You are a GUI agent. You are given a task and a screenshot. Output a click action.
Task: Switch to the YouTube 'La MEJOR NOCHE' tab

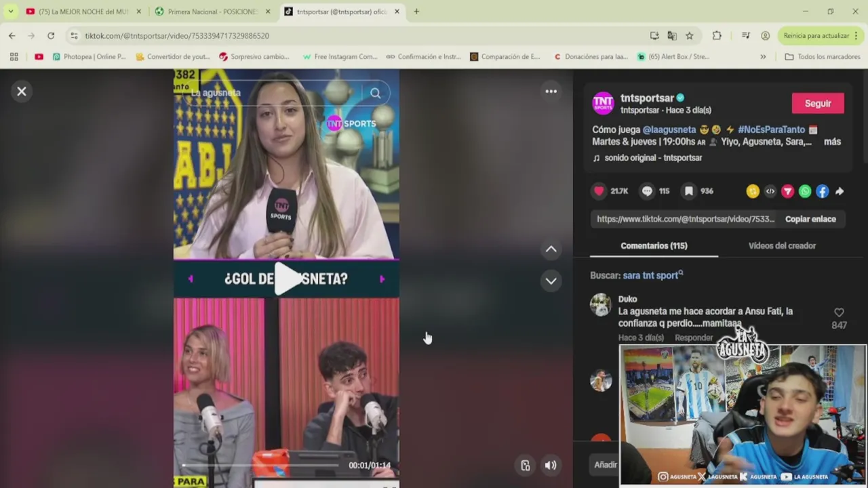tap(83, 12)
